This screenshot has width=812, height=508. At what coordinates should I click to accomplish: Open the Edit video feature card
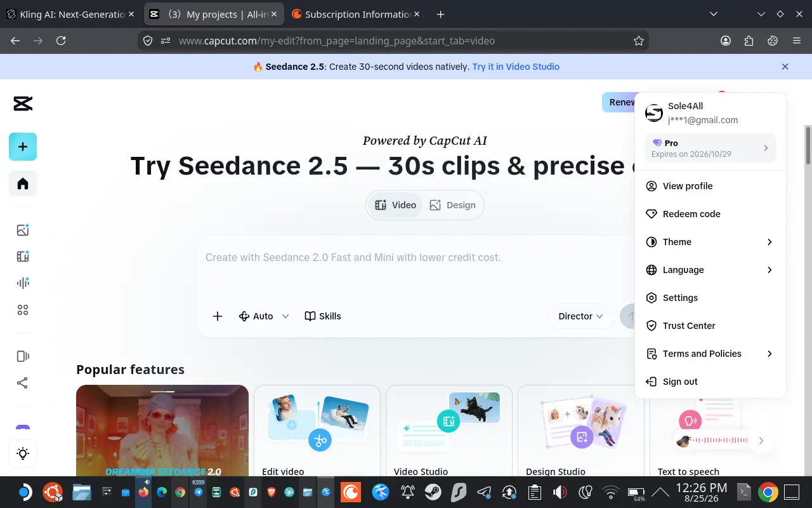(x=317, y=431)
